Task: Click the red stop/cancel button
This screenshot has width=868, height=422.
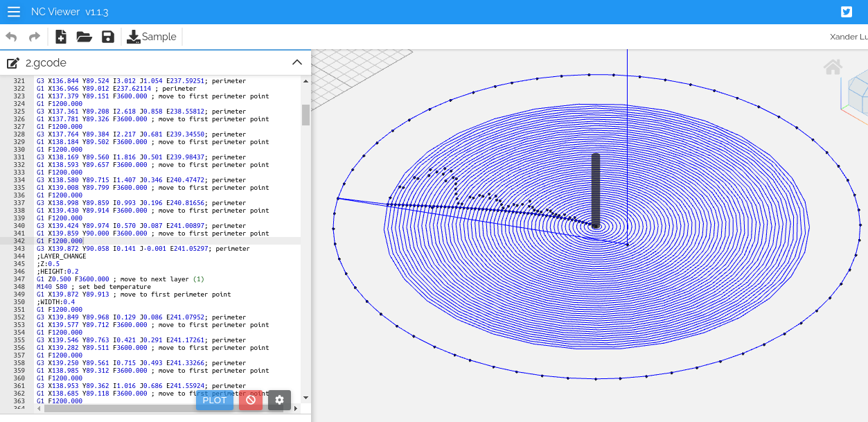Action: tap(251, 400)
